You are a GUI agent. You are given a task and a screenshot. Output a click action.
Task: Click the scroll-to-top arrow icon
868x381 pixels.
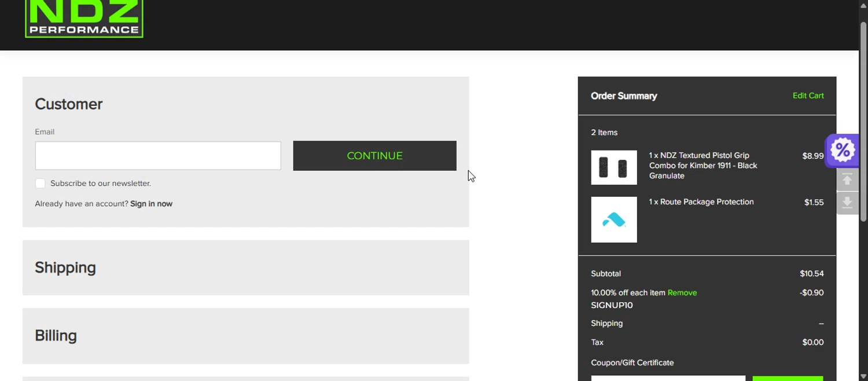click(x=847, y=180)
